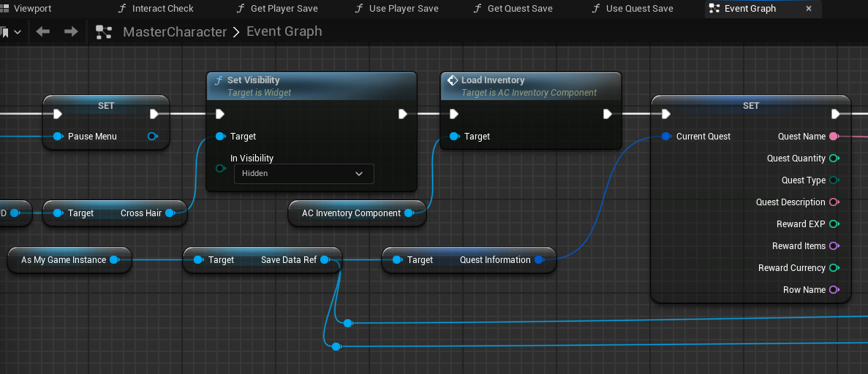The width and height of the screenshot is (868, 374).
Task: Click the Cross Hair output pin
Action: click(x=170, y=213)
